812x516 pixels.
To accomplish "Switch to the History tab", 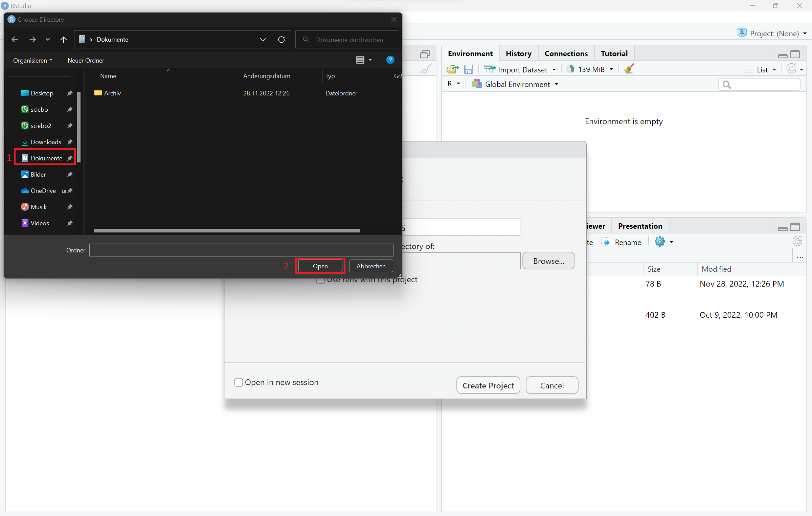I will [x=518, y=53].
